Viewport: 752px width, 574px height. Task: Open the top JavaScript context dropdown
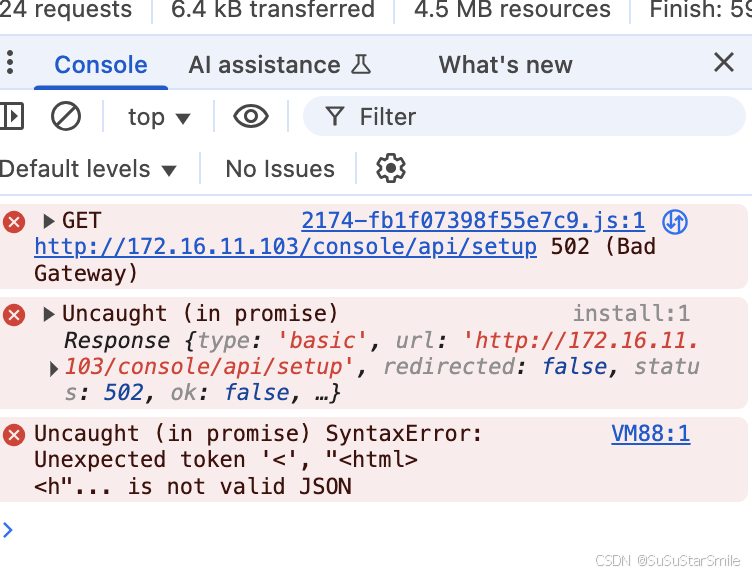tap(159, 117)
